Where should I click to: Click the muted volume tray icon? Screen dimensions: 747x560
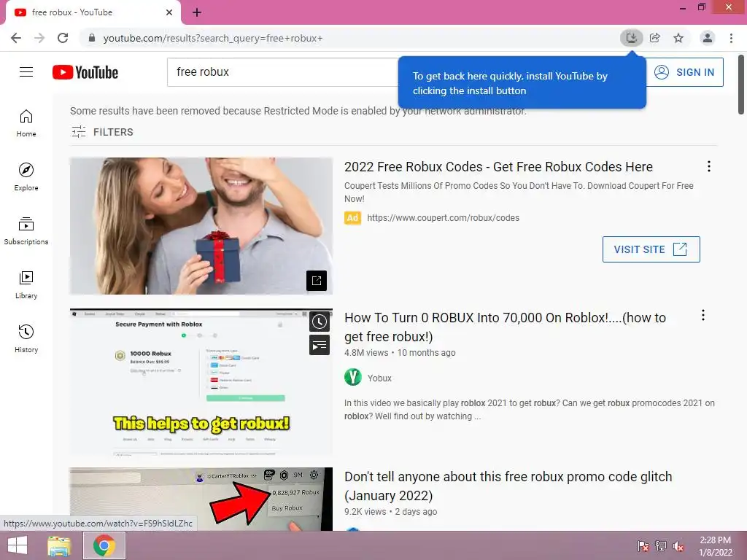pyautogui.click(x=678, y=545)
